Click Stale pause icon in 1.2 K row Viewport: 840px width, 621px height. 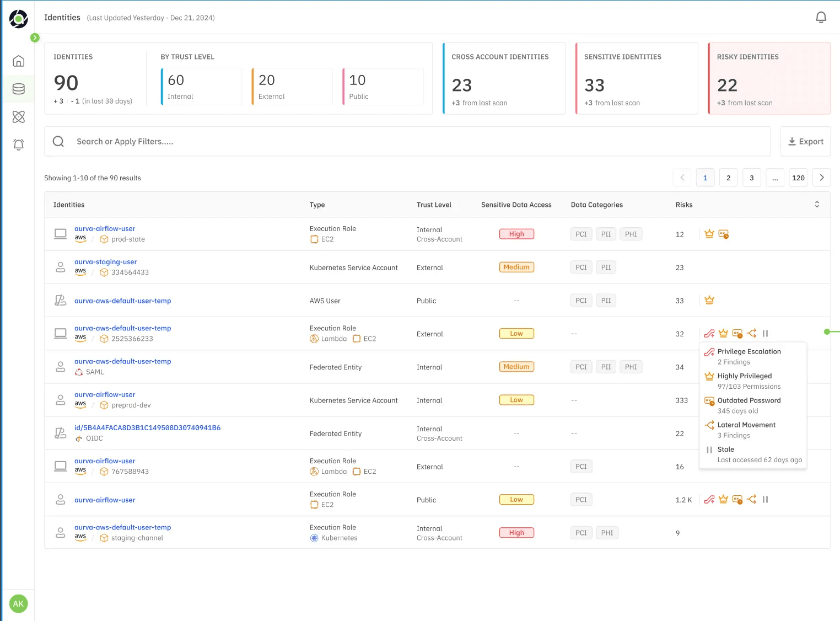765,500
